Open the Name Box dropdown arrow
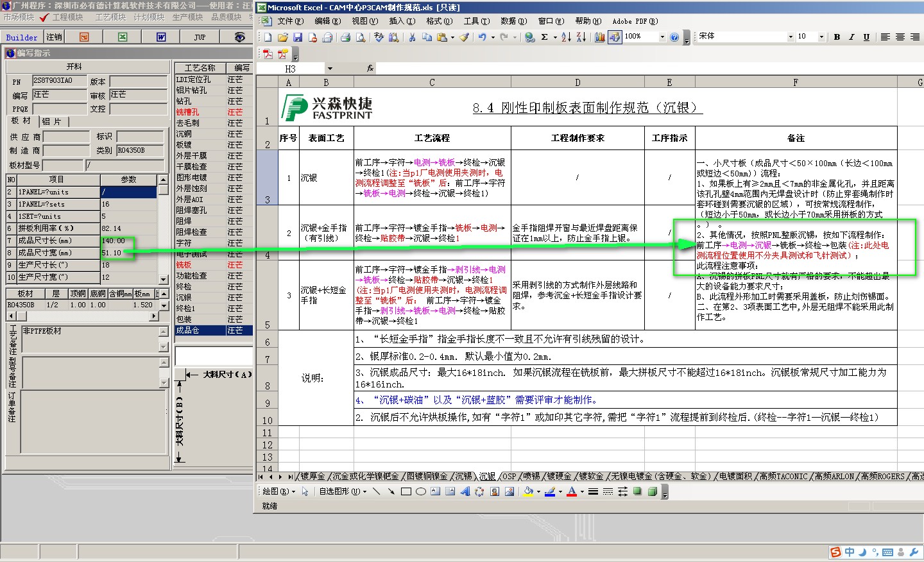The image size is (924, 562). (x=330, y=69)
